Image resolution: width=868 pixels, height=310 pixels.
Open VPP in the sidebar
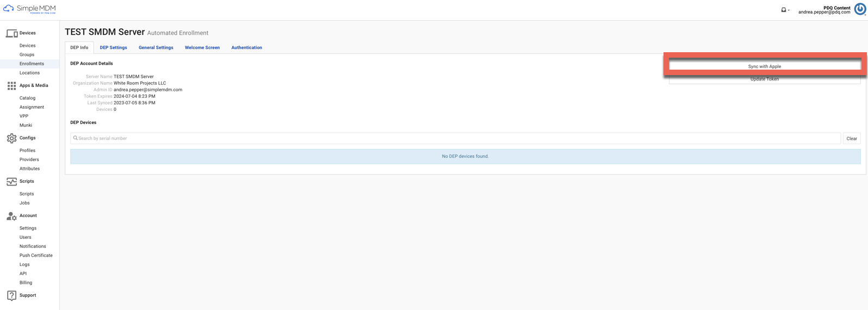tap(24, 116)
